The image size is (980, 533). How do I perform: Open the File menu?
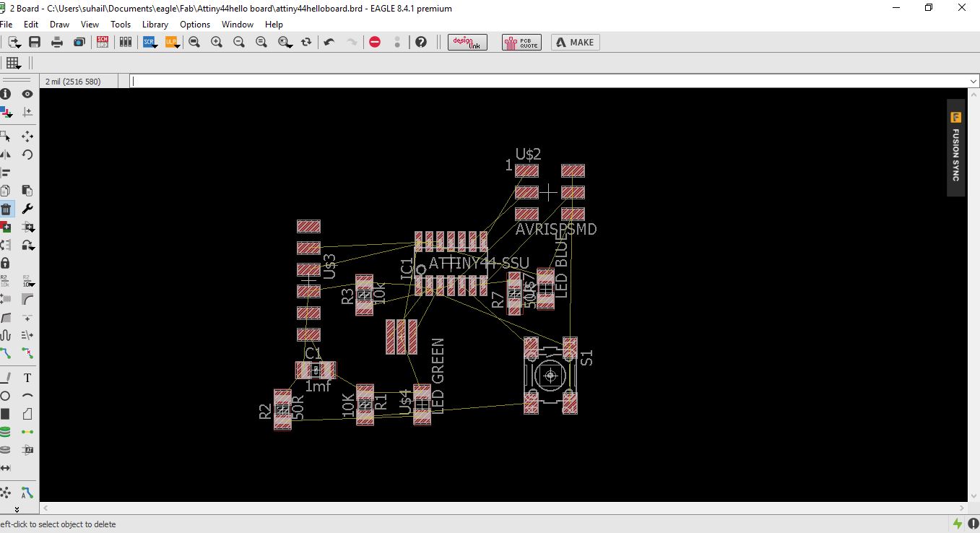click(6, 24)
